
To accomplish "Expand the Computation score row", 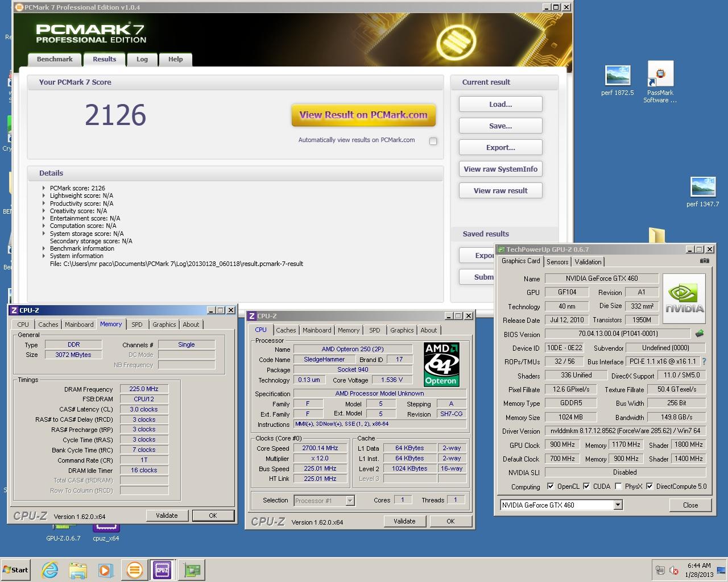I will (x=44, y=226).
